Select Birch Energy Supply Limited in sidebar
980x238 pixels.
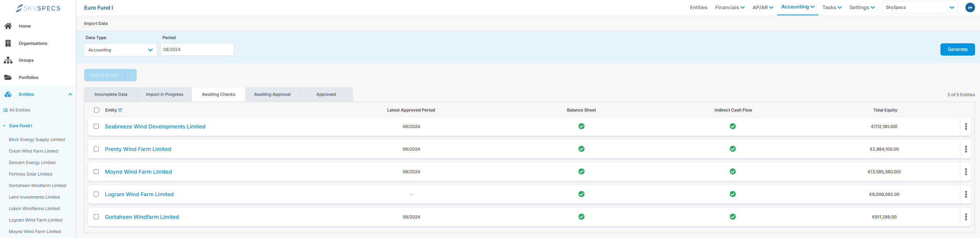pos(37,140)
